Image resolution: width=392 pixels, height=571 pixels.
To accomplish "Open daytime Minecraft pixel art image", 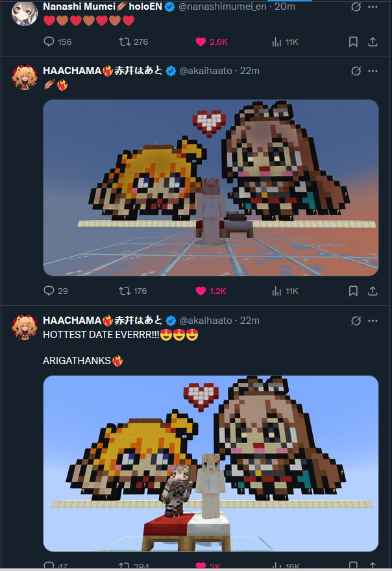I will coord(210,463).
